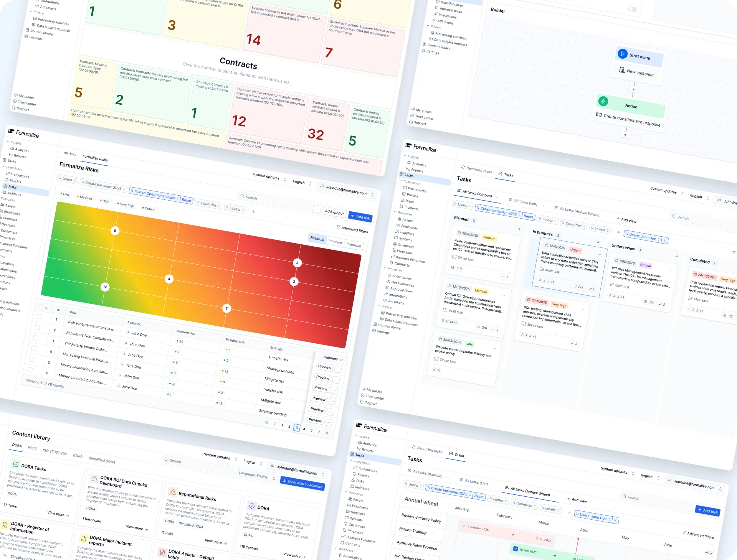The image size is (737, 560).
Task: Click red today marker on Annual wheel timeline
Action: (578, 539)
